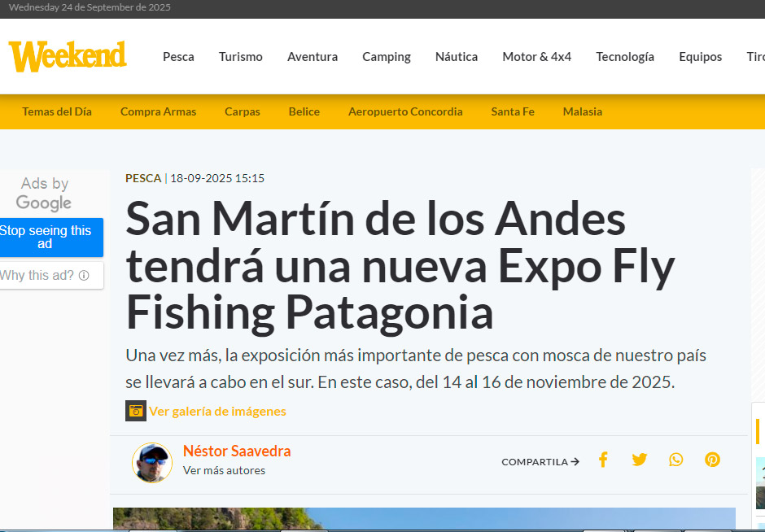
Task: Click the Néstor Saavedra author name
Action: [236, 451]
